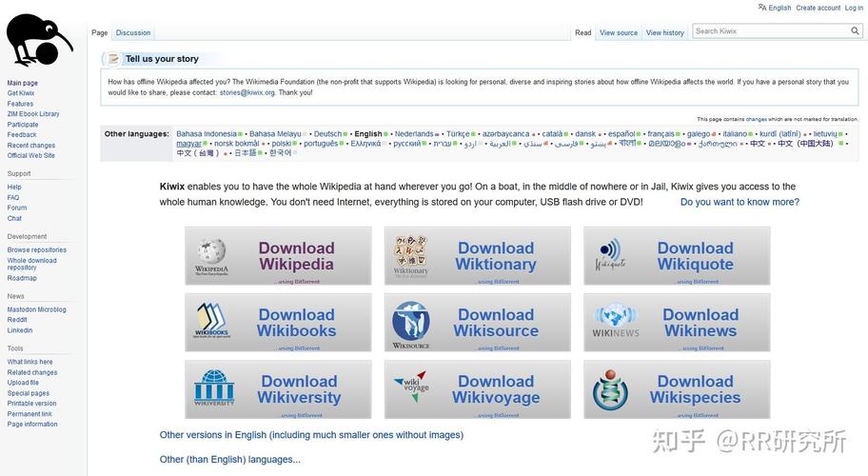The width and height of the screenshot is (868, 476).
Task: Click the Kiwix kiwi bird logo
Action: [39, 40]
